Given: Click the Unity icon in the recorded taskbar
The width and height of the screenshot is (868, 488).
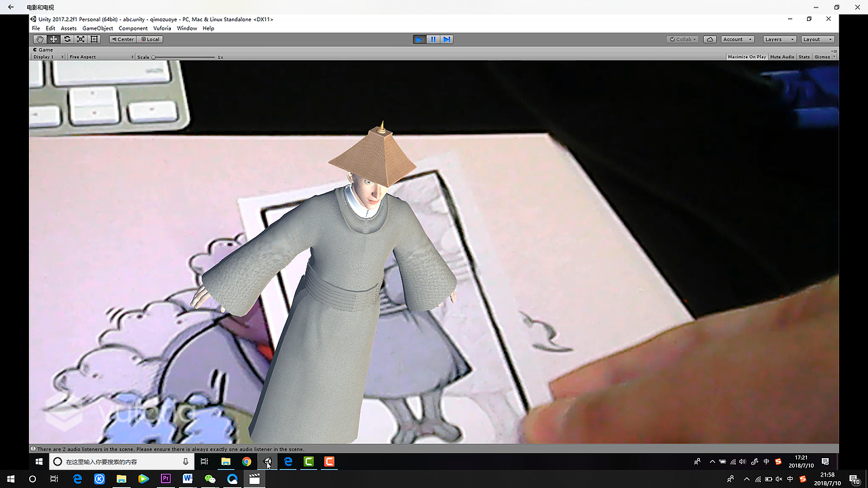Looking at the screenshot, I should pyautogui.click(x=268, y=462).
